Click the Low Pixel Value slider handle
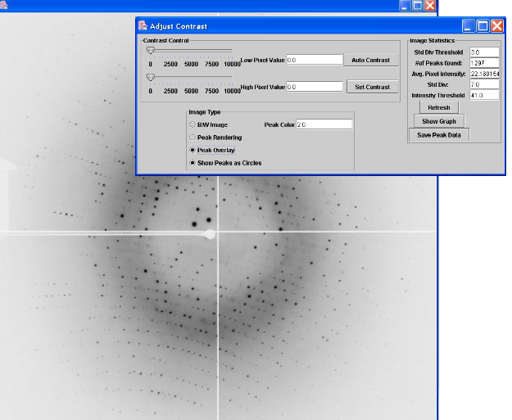The height and width of the screenshot is (420, 512). point(150,50)
